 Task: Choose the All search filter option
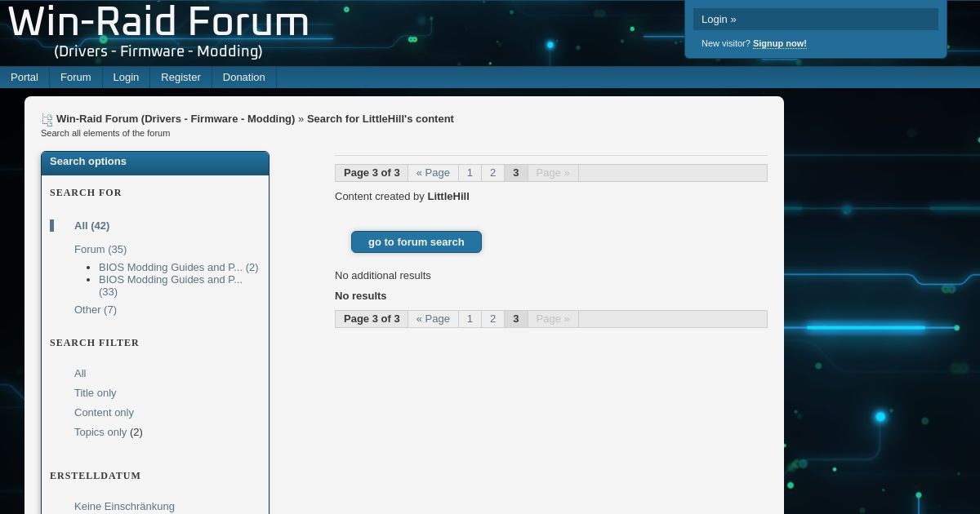click(80, 373)
